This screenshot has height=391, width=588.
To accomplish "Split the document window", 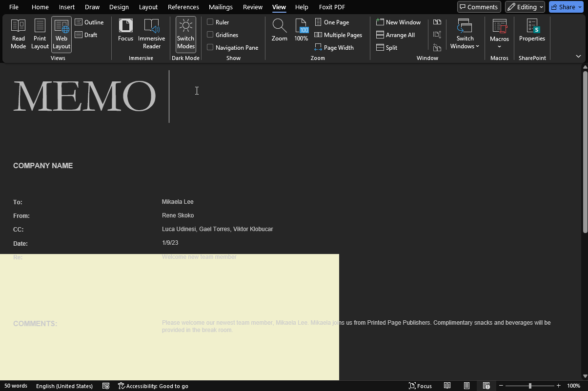I will (386, 48).
